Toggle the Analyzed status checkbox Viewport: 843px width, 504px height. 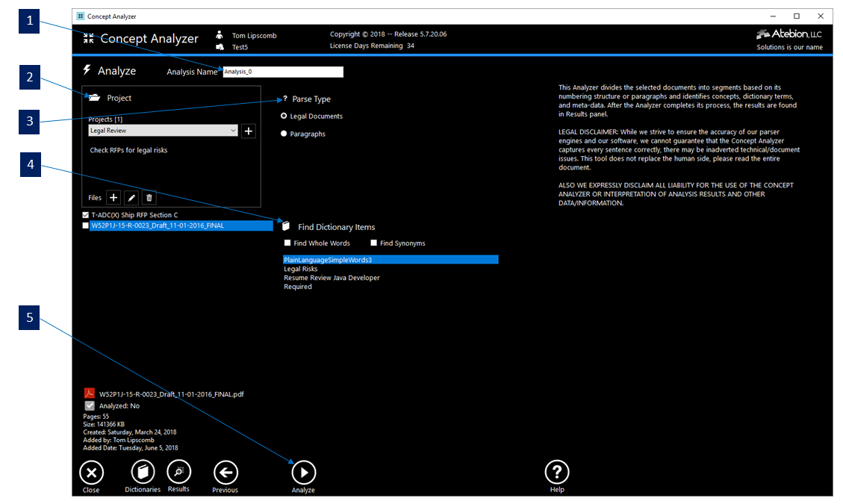click(x=90, y=405)
